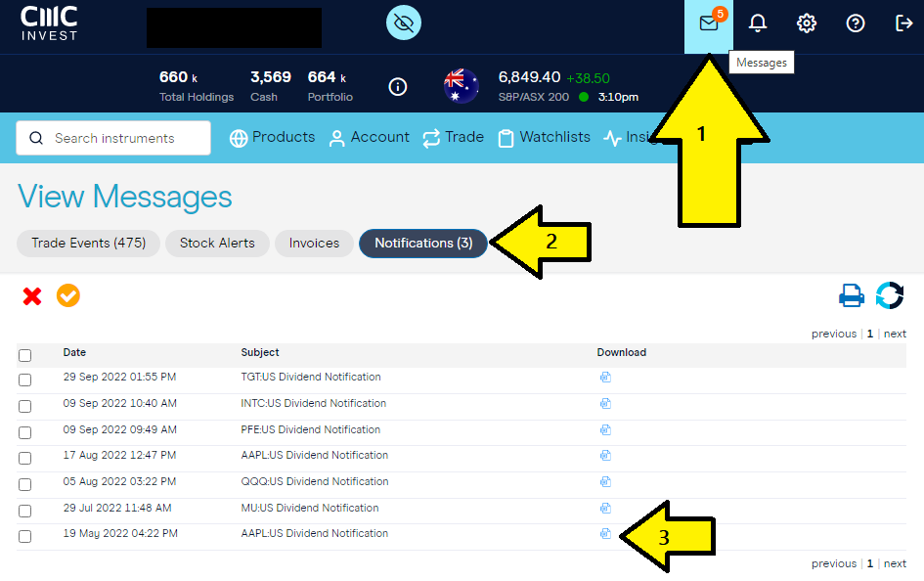The width and height of the screenshot is (924, 581).
Task: Select the 29 Sep 2022 message checkbox
Action: 24,380
